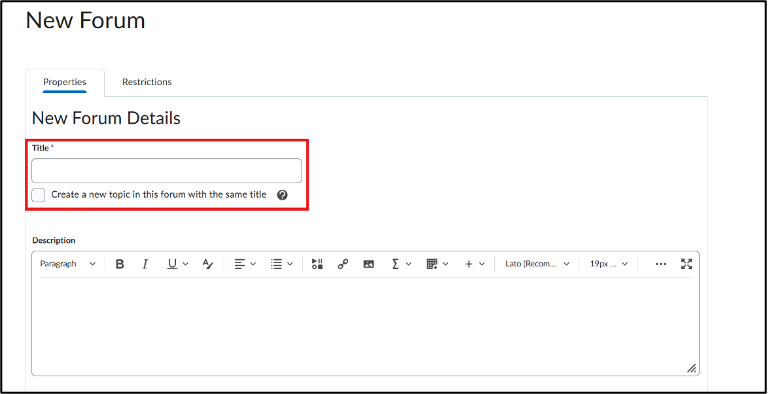
Task: Click into the Title input field
Action: click(167, 171)
